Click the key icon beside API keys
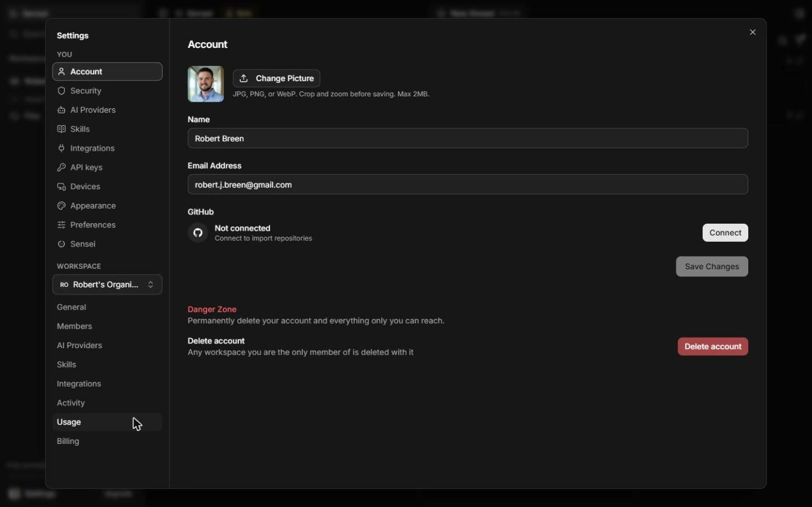 coord(61,168)
